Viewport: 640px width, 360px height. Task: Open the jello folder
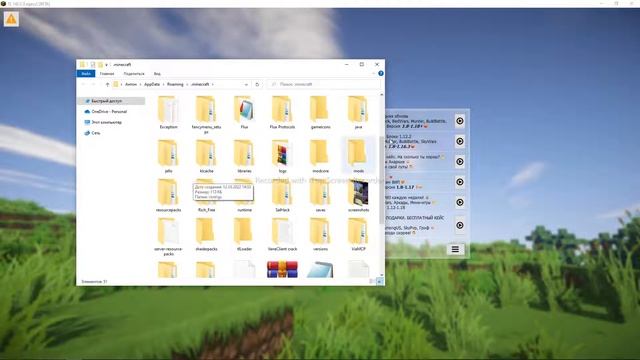point(168,156)
